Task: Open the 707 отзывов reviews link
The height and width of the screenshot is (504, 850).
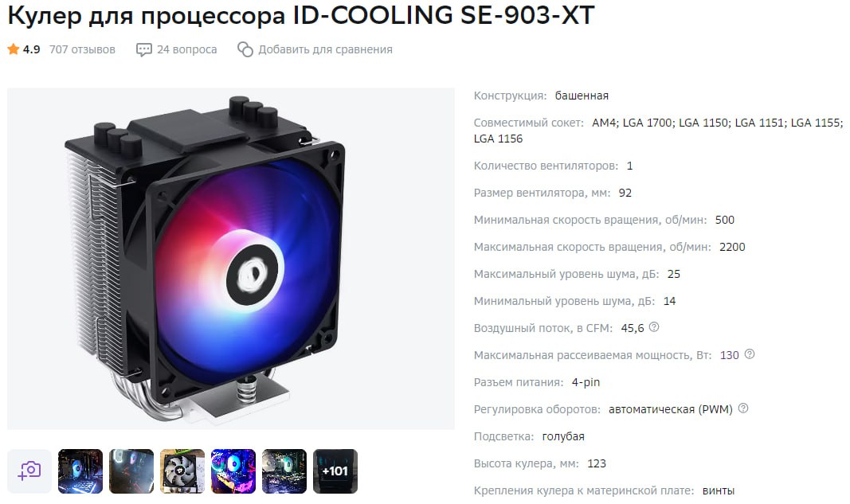Action: (82, 49)
